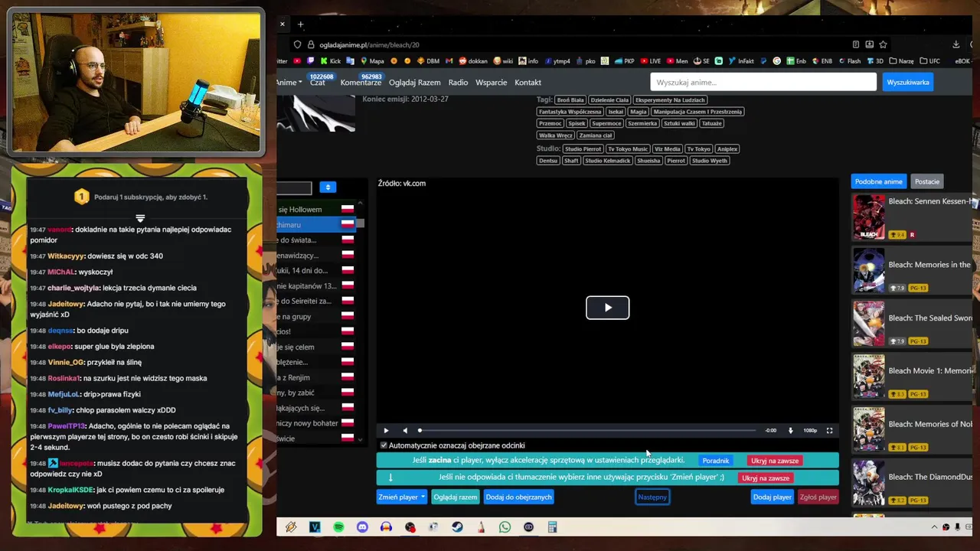Hide the 'nie odpowiada ci tłumaczenie' notice forever
The width and height of the screenshot is (980, 551).
point(765,478)
